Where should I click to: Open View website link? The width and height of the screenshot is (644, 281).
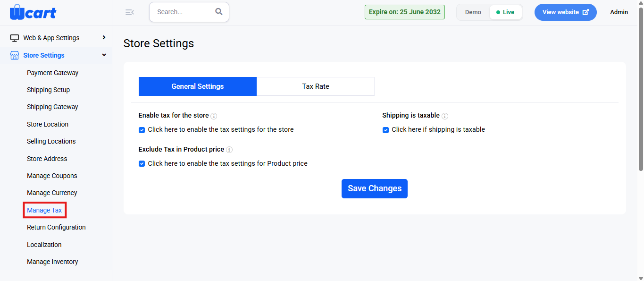pyautogui.click(x=566, y=12)
